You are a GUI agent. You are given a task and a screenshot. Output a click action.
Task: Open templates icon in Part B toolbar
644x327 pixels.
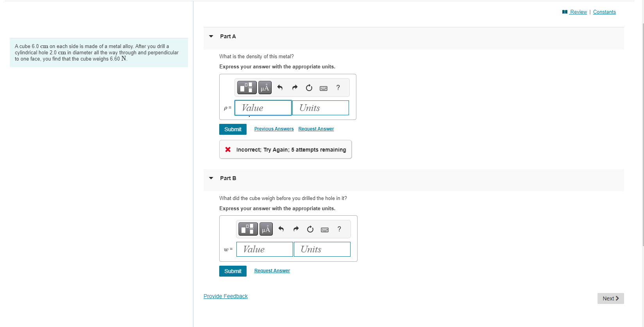pos(248,229)
